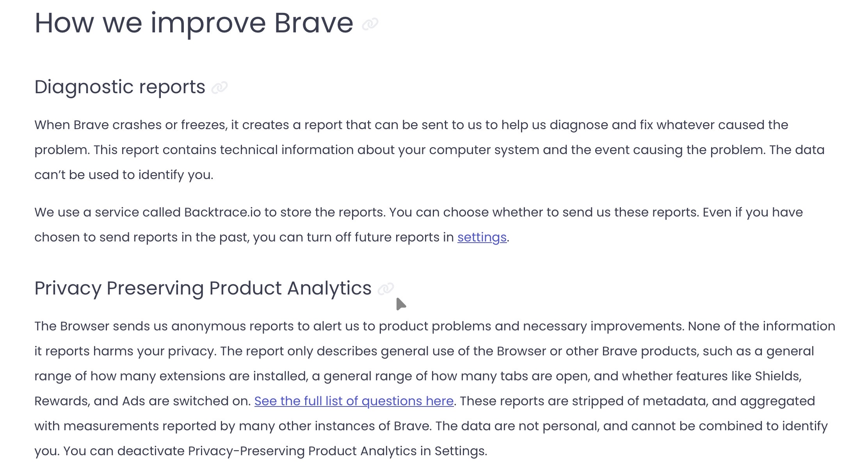Click the word "metadata," in the analytics paragraph

[x=675, y=401]
